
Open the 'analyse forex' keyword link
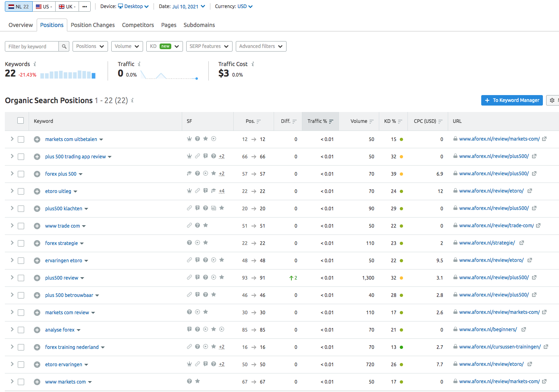(60, 330)
